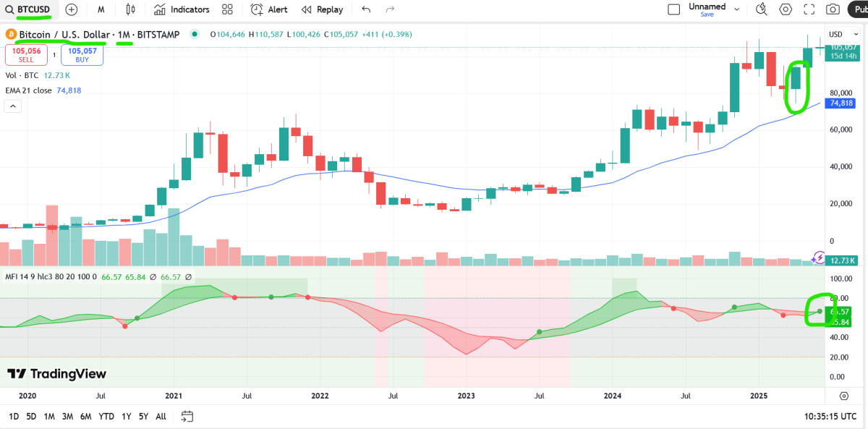Click the 10:35:15 UTC timezone clock

830,417
